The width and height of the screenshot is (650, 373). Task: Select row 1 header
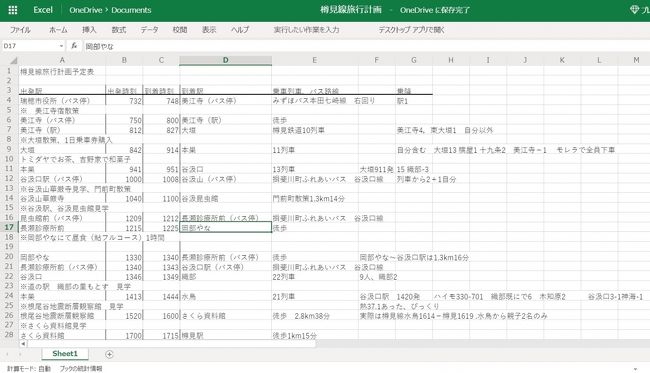point(9,71)
